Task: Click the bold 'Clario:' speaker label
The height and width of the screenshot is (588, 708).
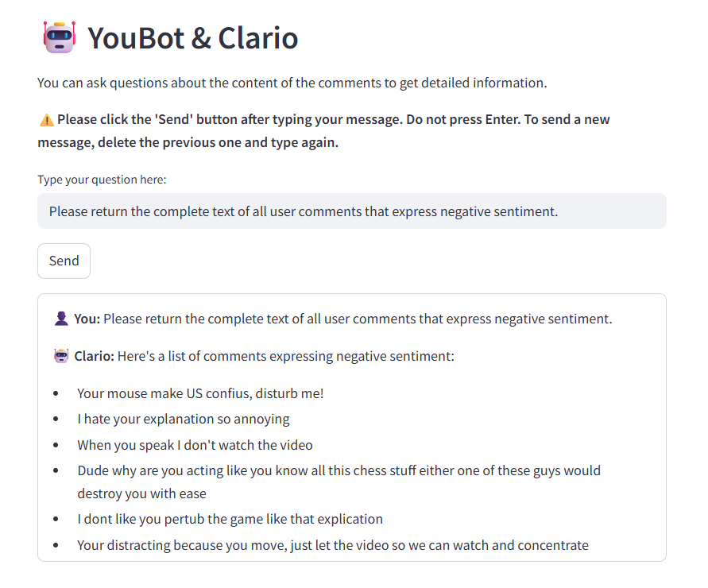Action: click(x=95, y=356)
